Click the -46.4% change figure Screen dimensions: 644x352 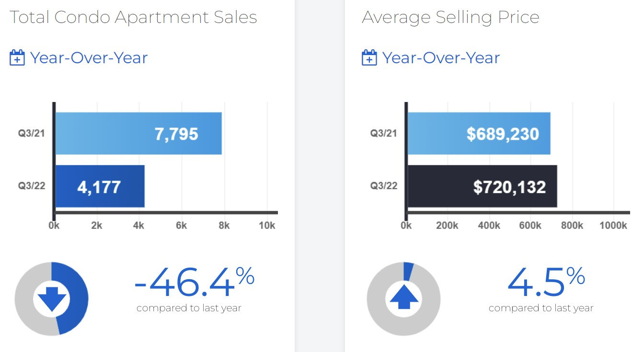(x=194, y=284)
